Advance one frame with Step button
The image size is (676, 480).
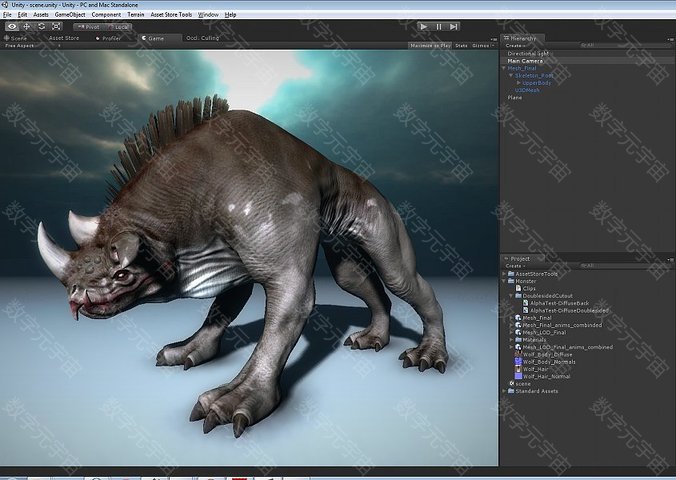[x=453, y=27]
